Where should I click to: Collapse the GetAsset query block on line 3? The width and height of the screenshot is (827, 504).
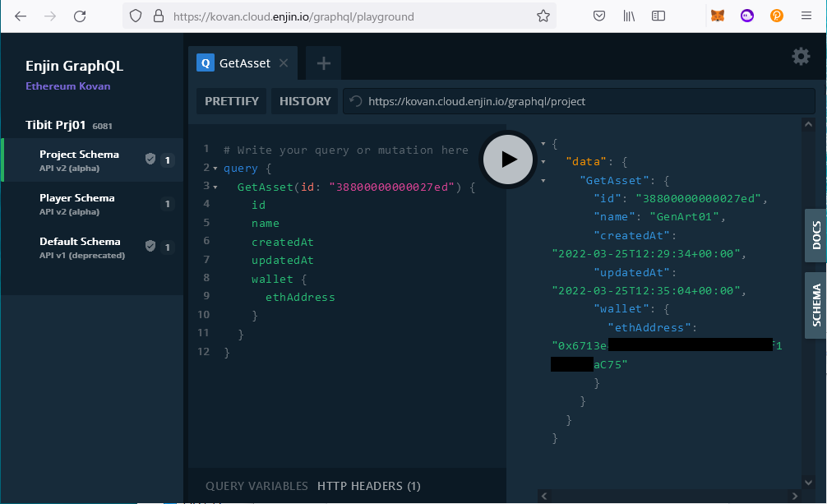tap(215, 187)
